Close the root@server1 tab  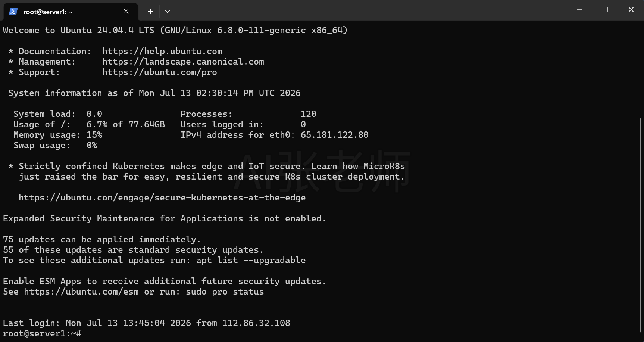coord(126,12)
